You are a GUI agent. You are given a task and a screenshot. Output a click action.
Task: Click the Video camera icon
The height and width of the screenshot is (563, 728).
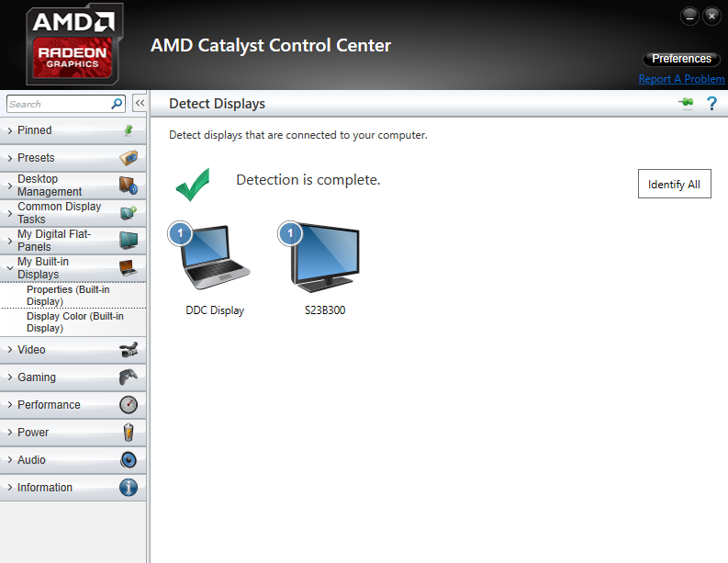(129, 350)
